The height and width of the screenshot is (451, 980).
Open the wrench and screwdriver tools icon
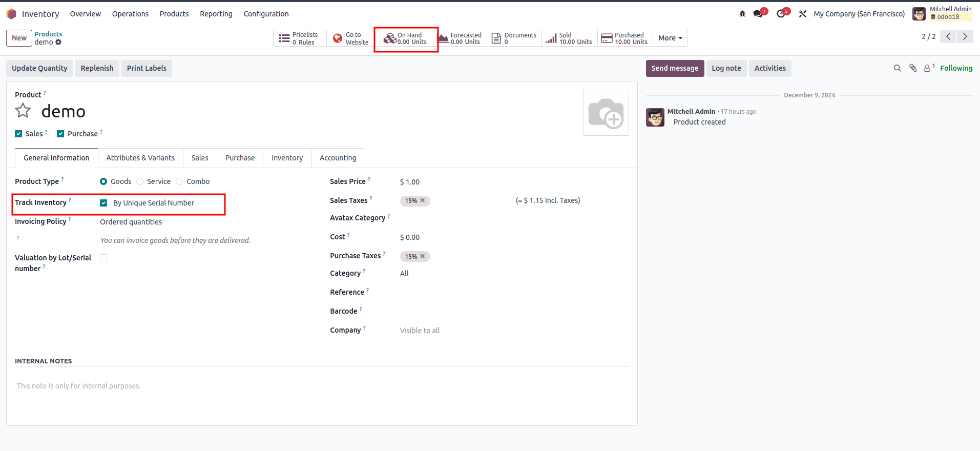click(803, 14)
